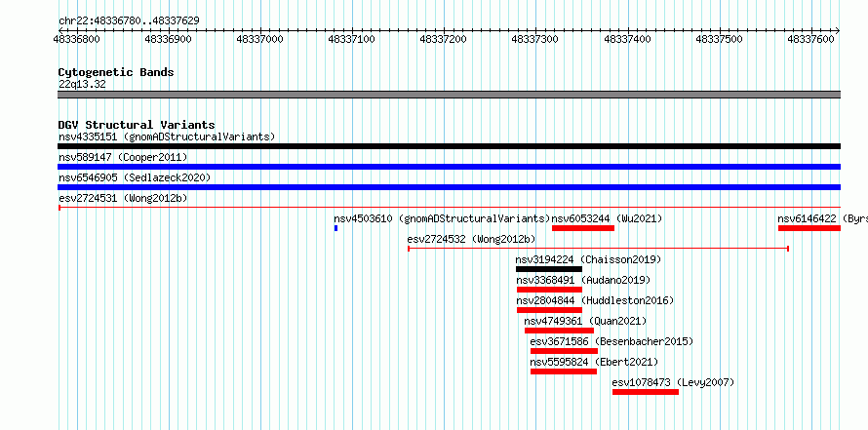Viewport: 868px width, 430px height.
Task: Click ruler position 48337400
Action: (627, 39)
